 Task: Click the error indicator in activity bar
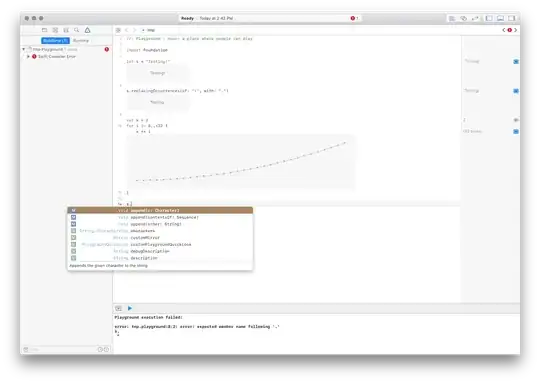pos(354,18)
